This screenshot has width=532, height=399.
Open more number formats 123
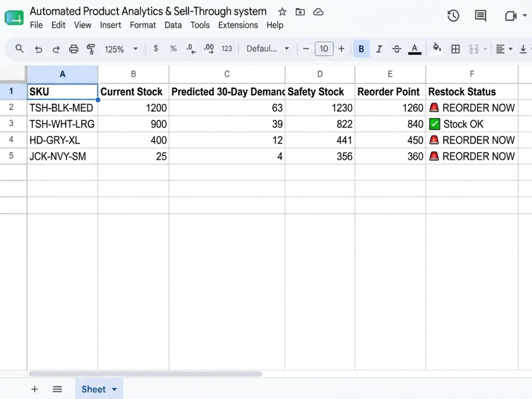click(x=227, y=49)
